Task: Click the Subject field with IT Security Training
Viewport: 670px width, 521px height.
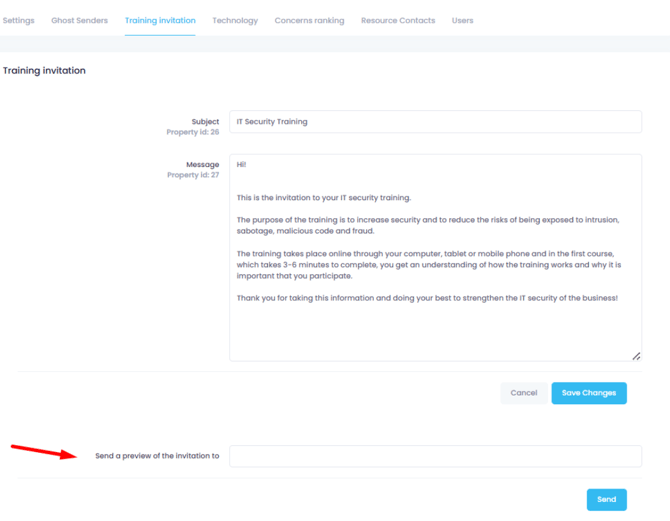Action: (x=435, y=122)
